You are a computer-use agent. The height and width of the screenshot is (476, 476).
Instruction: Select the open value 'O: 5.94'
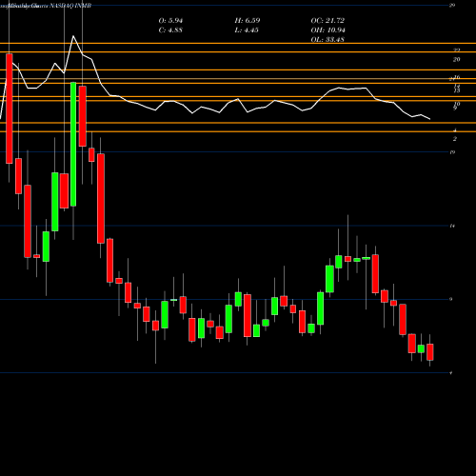(x=170, y=21)
